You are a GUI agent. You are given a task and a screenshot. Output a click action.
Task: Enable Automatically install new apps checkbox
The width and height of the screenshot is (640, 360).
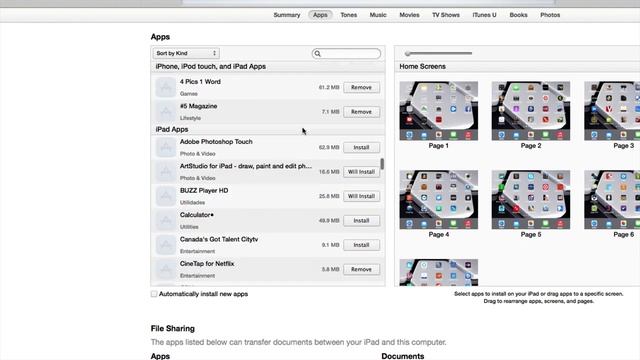154,294
